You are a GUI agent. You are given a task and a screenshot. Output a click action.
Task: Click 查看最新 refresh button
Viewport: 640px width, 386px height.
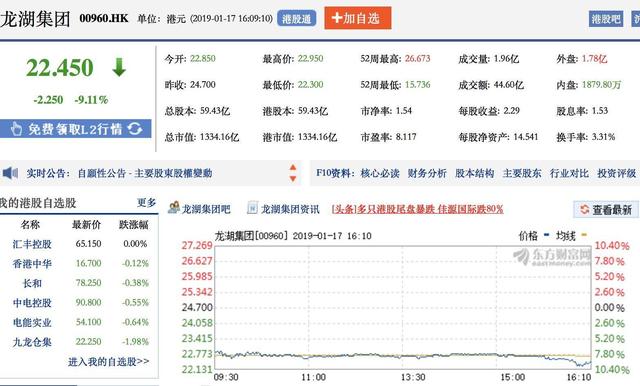606,210
